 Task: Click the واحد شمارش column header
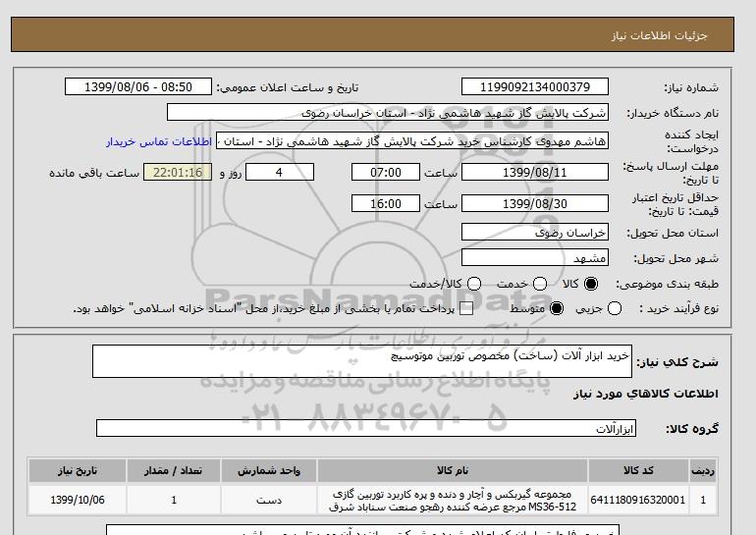click(269, 470)
